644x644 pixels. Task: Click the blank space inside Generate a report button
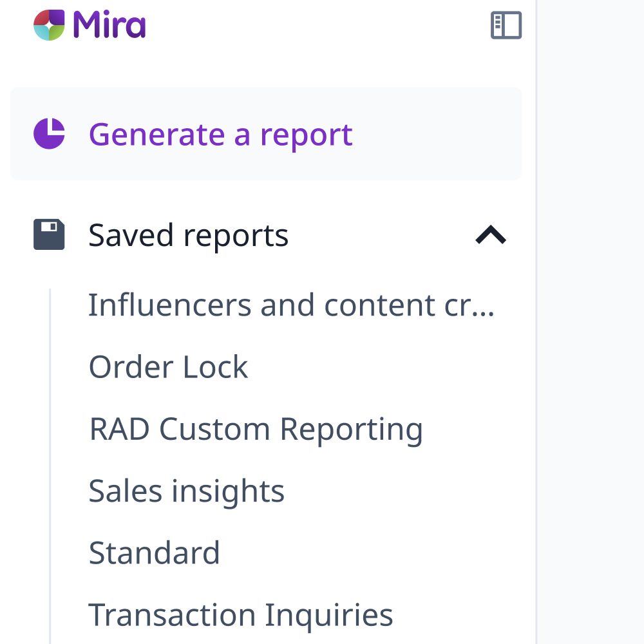click(x=438, y=134)
